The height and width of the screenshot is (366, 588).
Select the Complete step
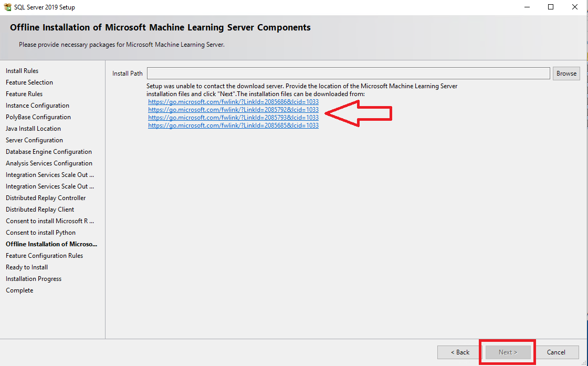coord(19,290)
